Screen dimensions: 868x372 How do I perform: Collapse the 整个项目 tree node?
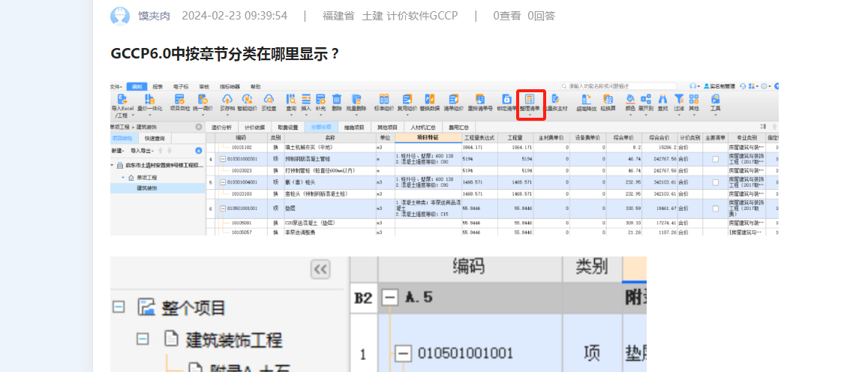119,307
